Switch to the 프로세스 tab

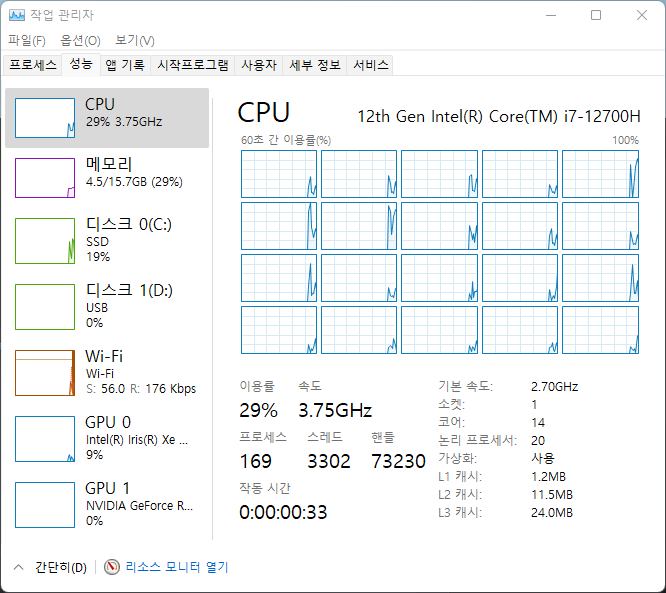[x=33, y=65]
